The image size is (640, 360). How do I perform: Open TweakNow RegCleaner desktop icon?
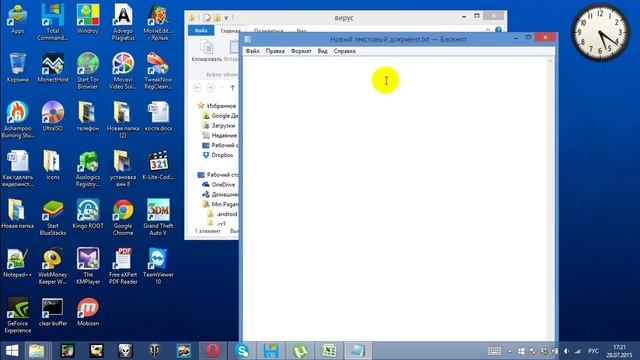pyautogui.click(x=158, y=71)
